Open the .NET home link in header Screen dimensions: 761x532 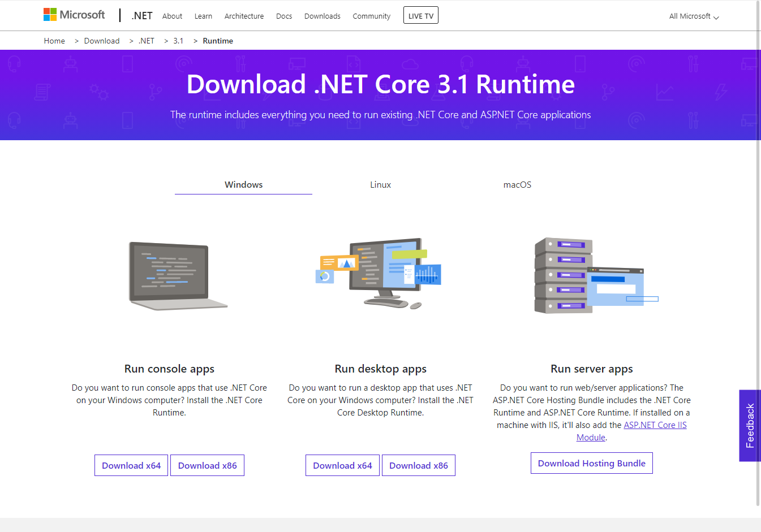point(142,16)
